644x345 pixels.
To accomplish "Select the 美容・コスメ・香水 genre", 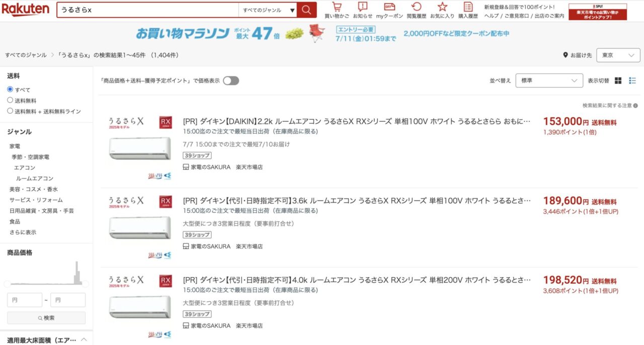I will point(33,189).
